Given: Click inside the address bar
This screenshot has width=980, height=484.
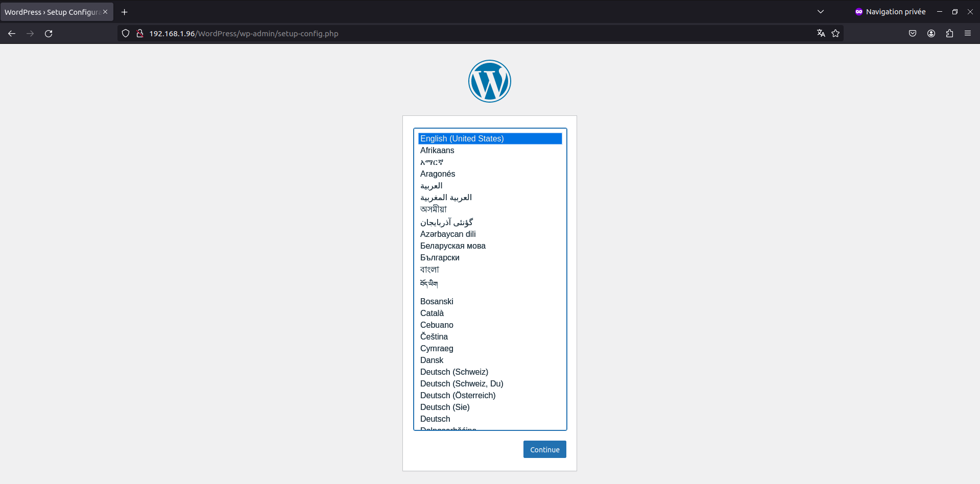Looking at the screenshot, I should click(357, 33).
